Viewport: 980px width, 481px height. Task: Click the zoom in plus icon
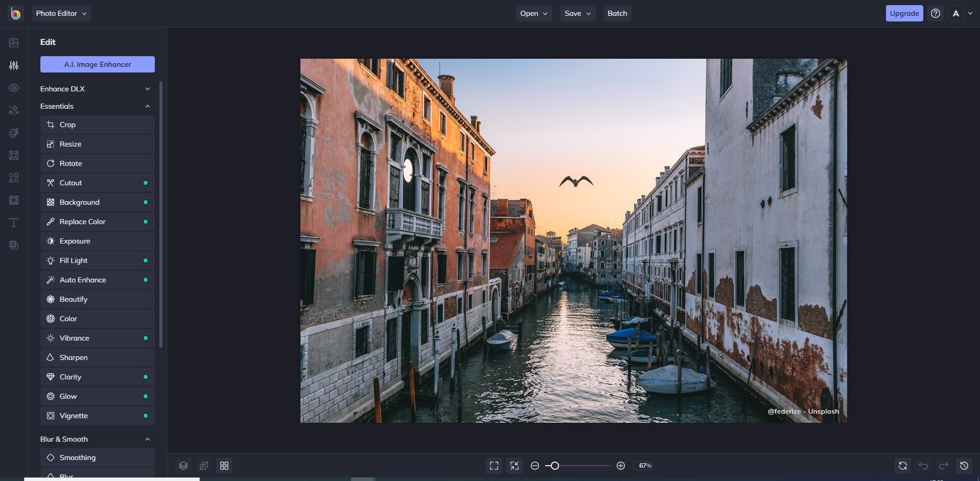(x=621, y=466)
